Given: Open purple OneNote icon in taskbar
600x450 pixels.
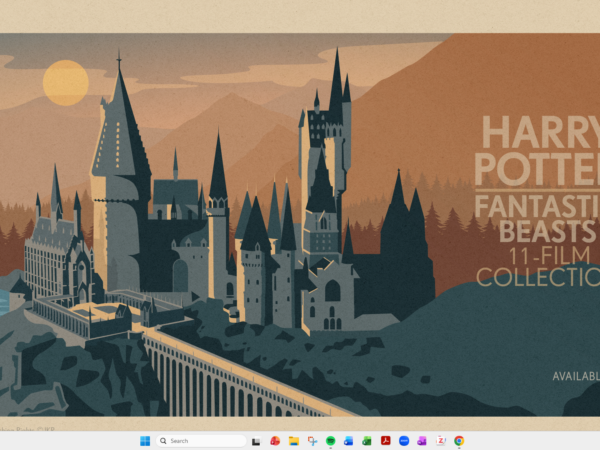Looking at the screenshot, I should click(x=422, y=441).
